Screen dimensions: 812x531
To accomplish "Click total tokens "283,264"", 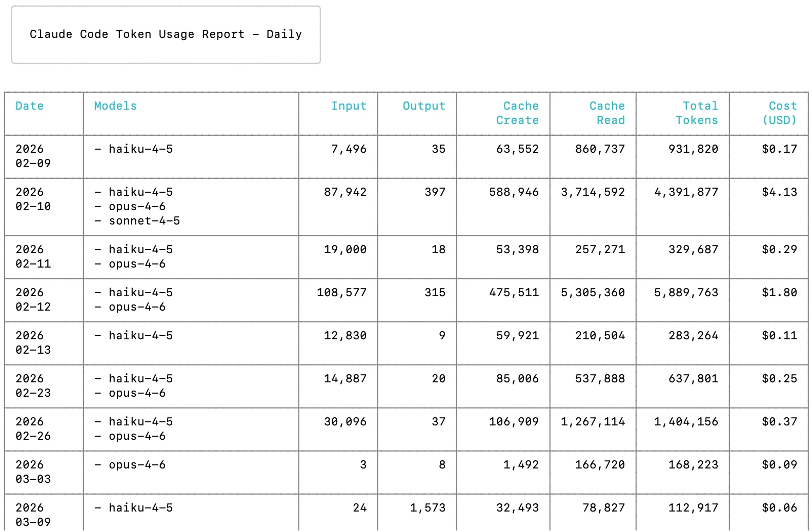I will 693,336.
